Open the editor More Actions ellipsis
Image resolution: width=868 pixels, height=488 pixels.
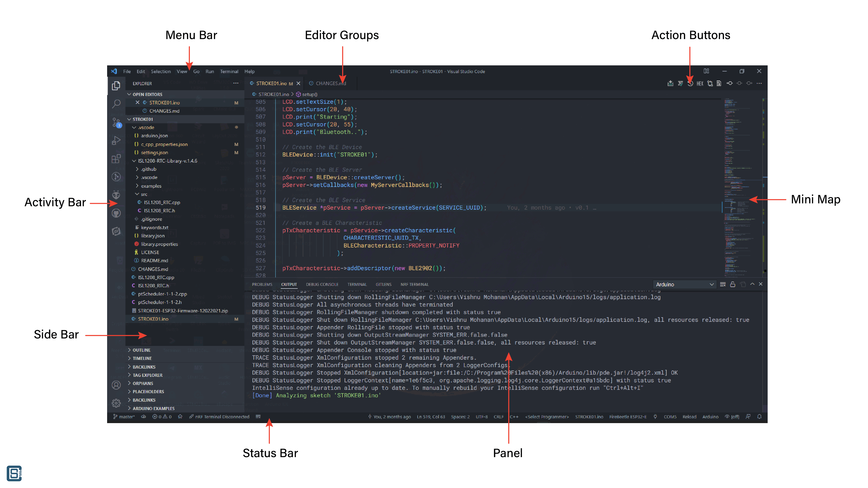click(x=759, y=83)
